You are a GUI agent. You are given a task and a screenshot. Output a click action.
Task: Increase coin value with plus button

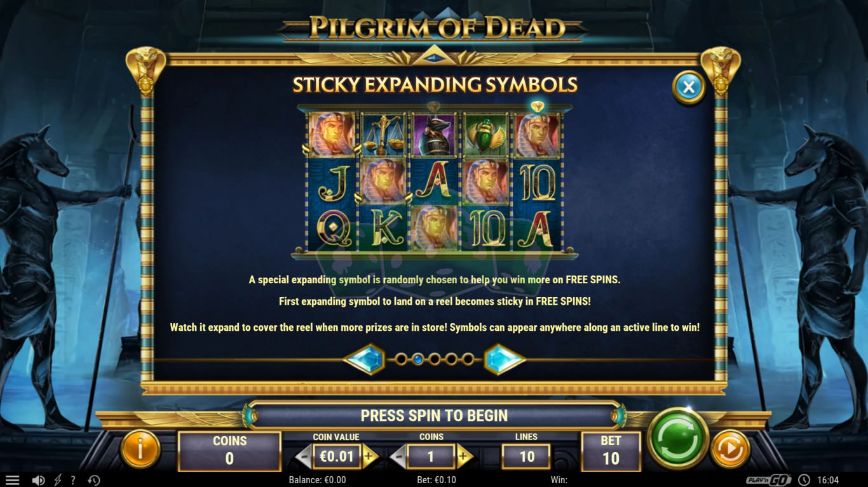pos(369,457)
